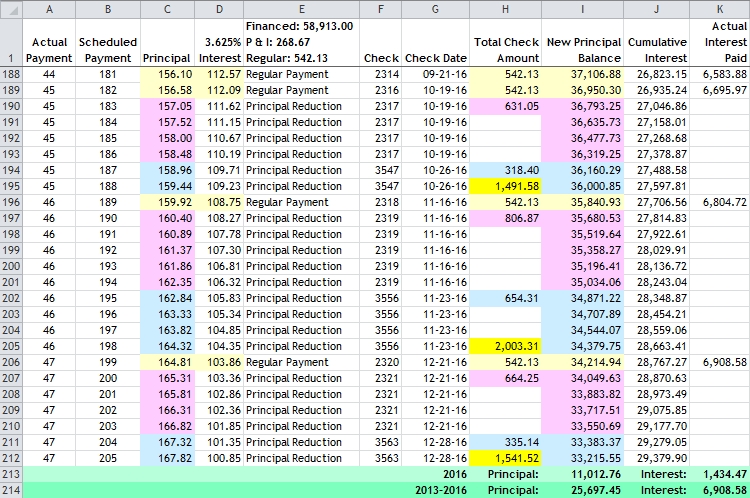Viewport: 750px width, 498px height.
Task: Click the select-all corner of the sheet
Action: click(11, 9)
